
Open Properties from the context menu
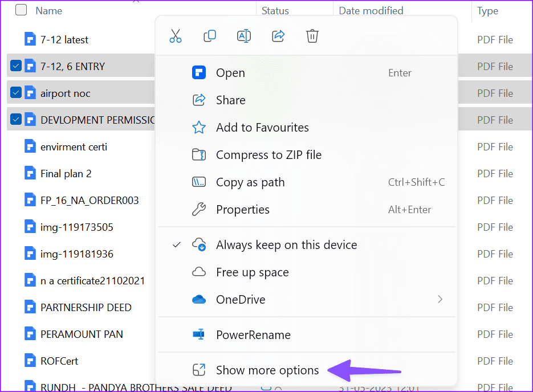(242, 209)
